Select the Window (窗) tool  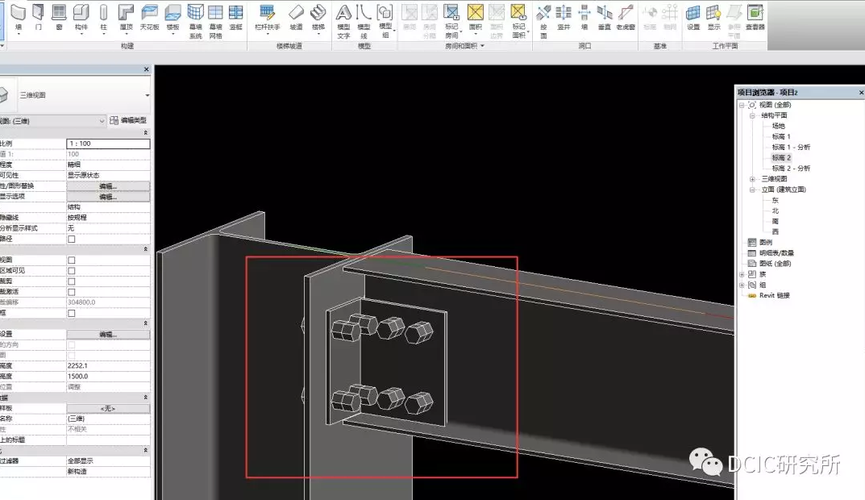[59, 17]
